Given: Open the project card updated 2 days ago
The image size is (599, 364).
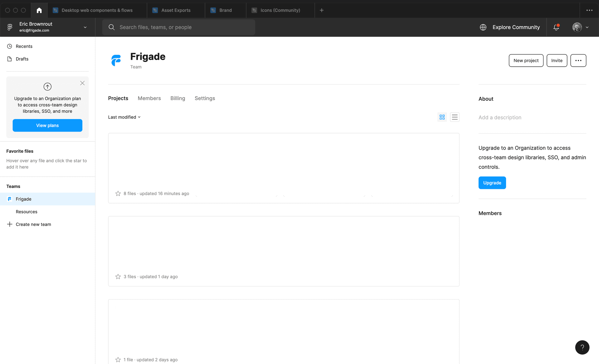Looking at the screenshot, I should [x=284, y=332].
